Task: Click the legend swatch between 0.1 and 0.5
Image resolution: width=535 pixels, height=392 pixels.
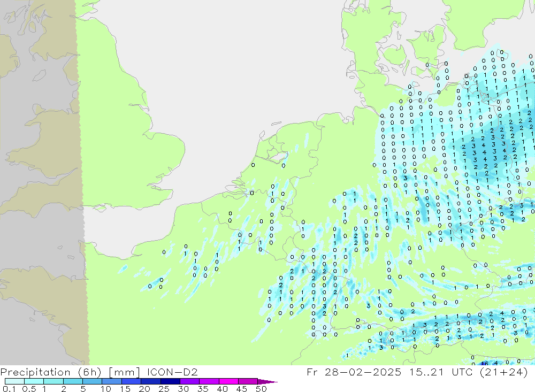Action: [x=14, y=381]
